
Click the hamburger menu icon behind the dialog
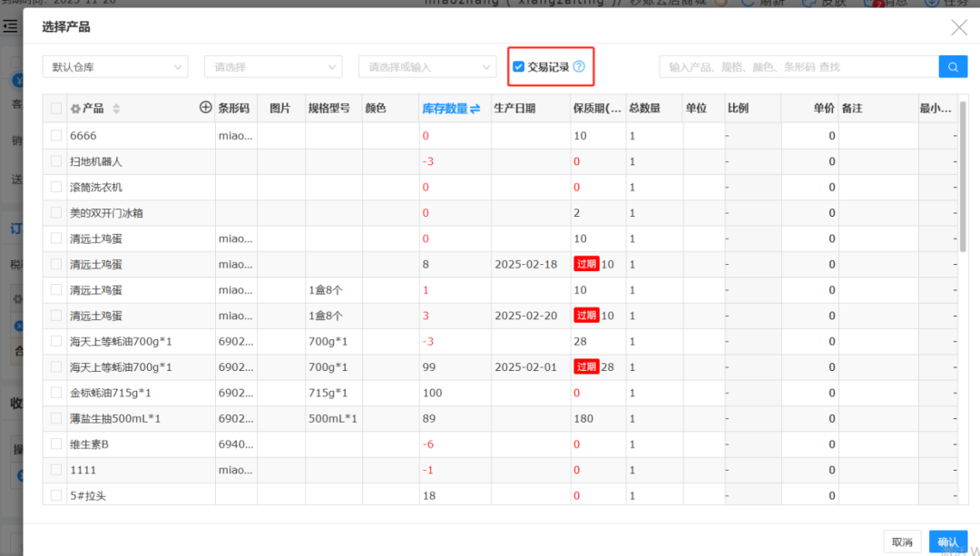10,26
